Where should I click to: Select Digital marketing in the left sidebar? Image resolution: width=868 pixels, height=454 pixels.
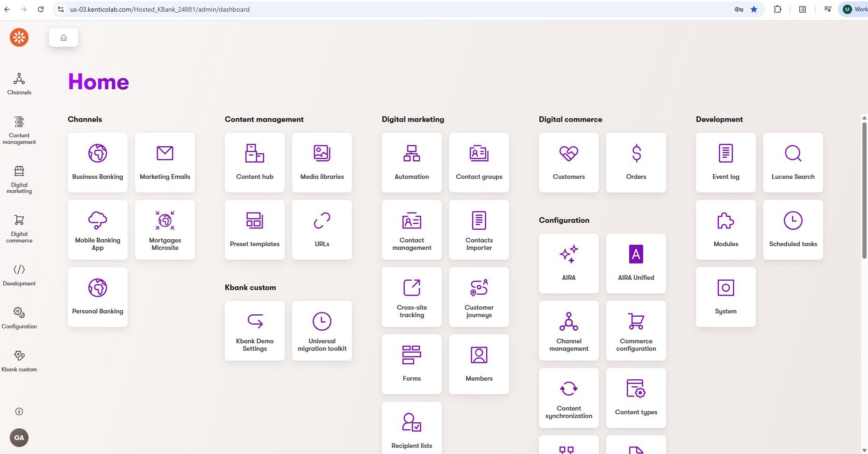click(x=19, y=179)
